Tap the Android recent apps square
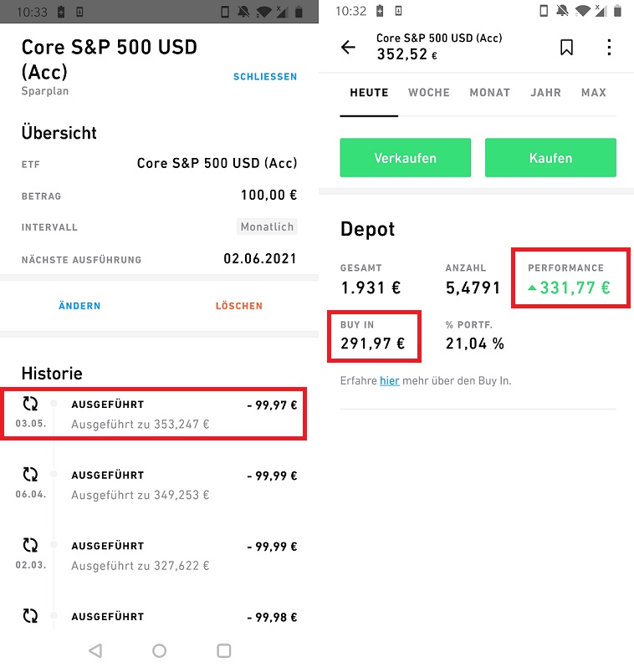Screen dimensions: 634x672 tap(223, 650)
